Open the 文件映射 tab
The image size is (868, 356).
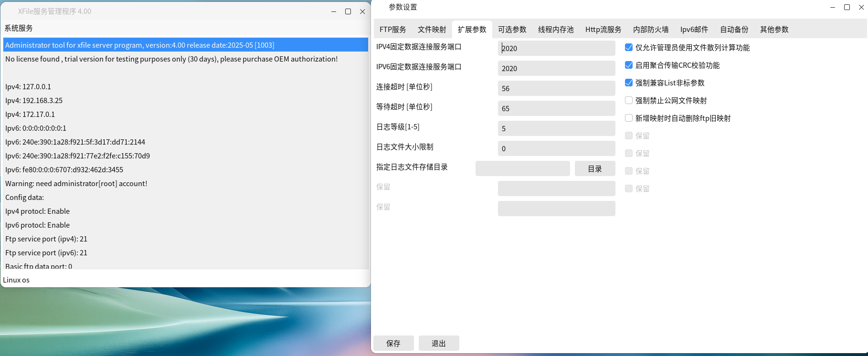pos(432,30)
